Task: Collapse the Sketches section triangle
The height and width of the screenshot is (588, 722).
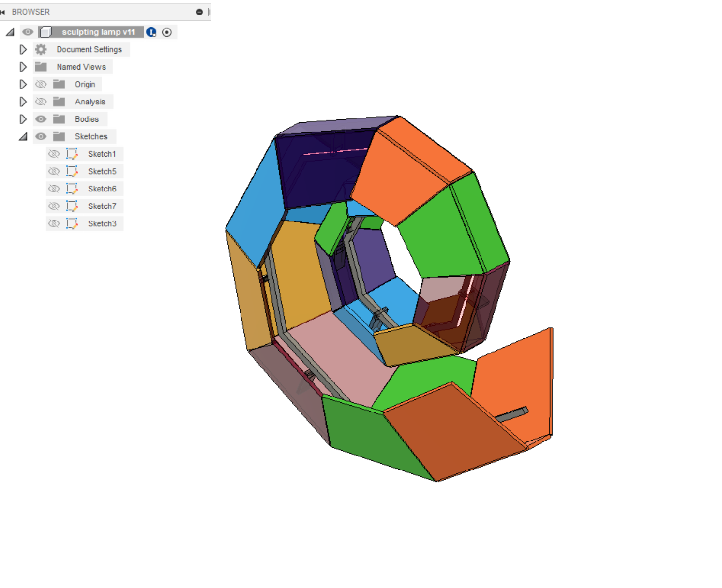Action: (23, 136)
